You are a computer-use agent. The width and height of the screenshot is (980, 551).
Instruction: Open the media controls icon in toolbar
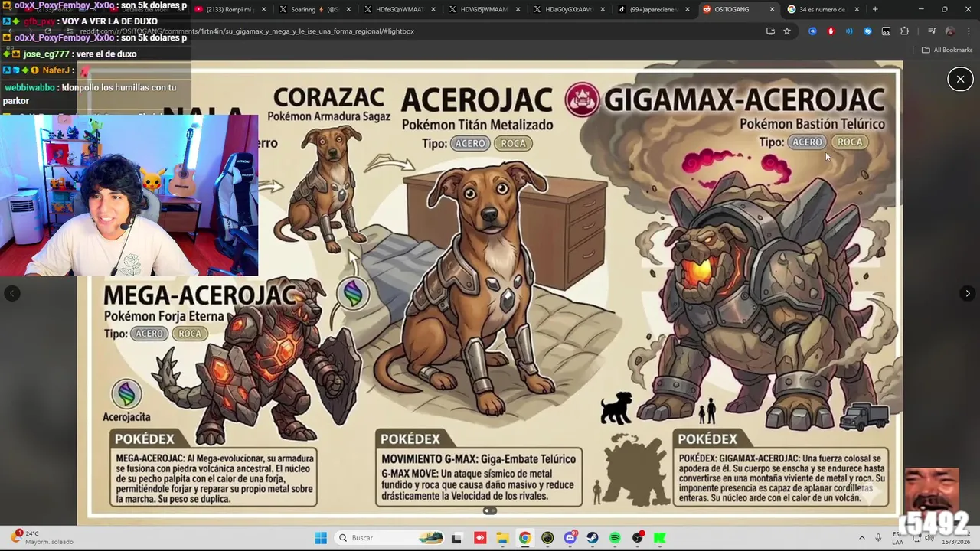[x=931, y=31]
